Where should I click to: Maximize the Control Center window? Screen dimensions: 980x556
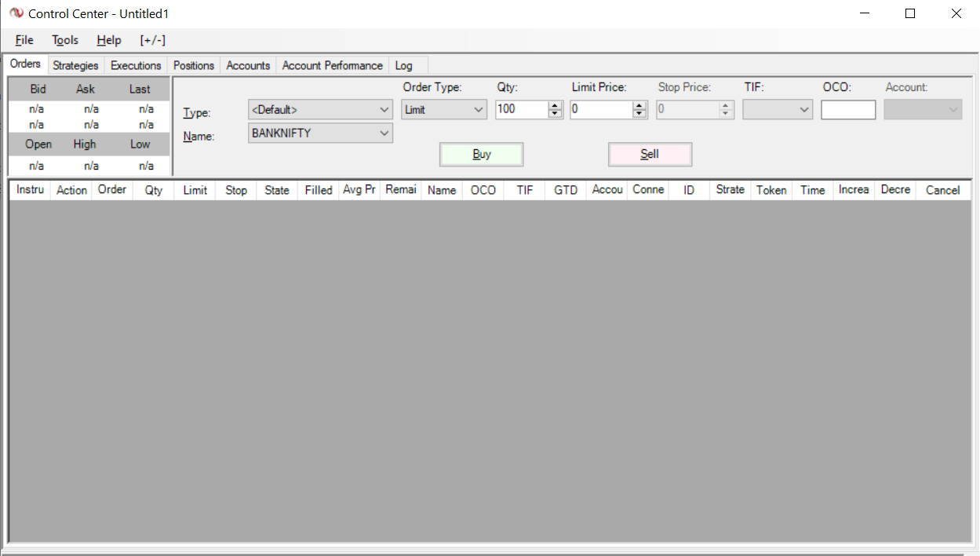pyautogui.click(x=910, y=13)
